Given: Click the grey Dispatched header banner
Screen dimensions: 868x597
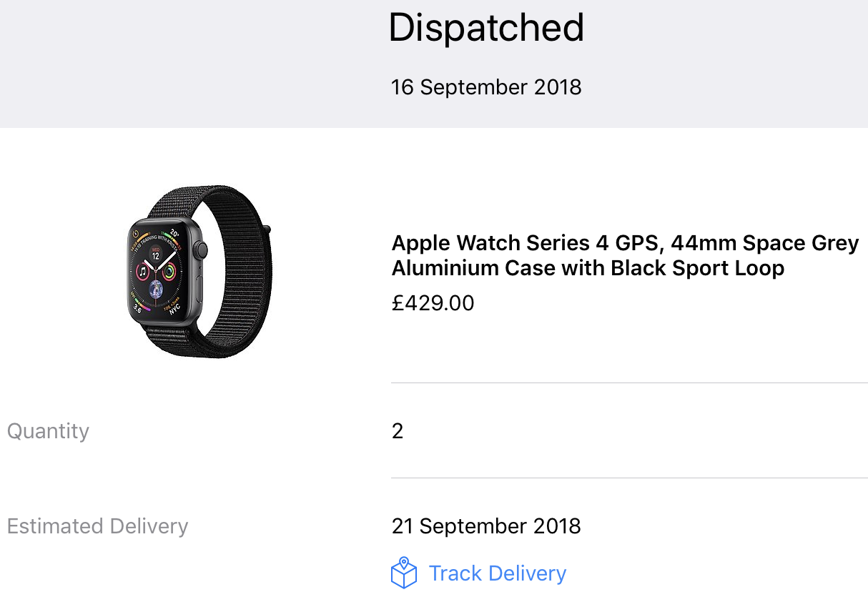Looking at the screenshot, I should pyautogui.click(x=434, y=64).
